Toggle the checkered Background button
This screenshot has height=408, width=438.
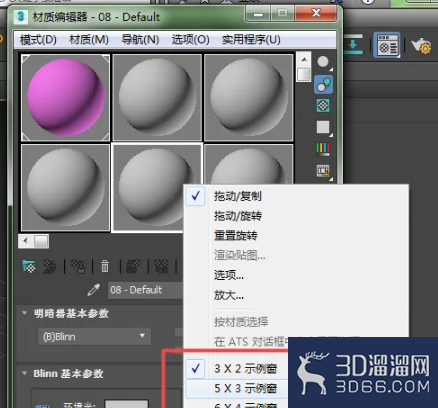pyautogui.click(x=323, y=106)
